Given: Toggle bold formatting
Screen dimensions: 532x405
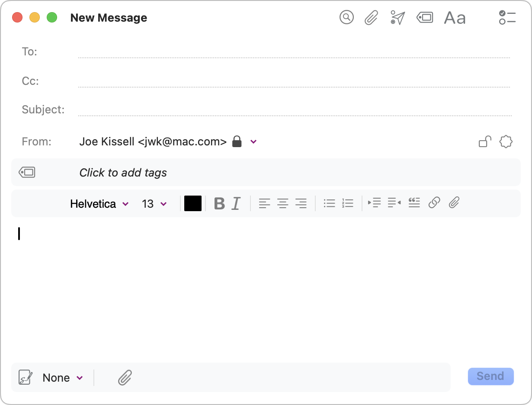Looking at the screenshot, I should [x=219, y=203].
